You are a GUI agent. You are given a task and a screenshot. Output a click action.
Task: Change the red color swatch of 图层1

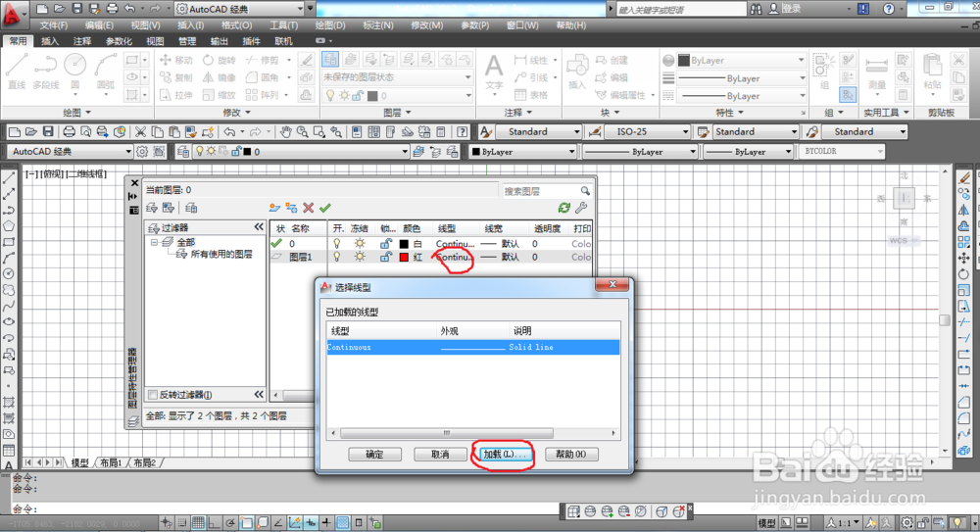click(404, 257)
